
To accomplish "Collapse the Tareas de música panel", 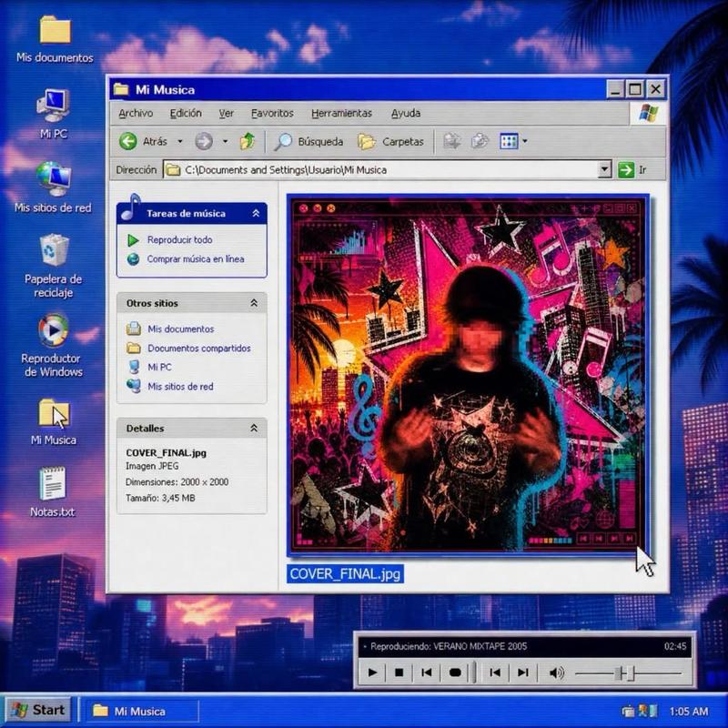I will (x=256, y=213).
